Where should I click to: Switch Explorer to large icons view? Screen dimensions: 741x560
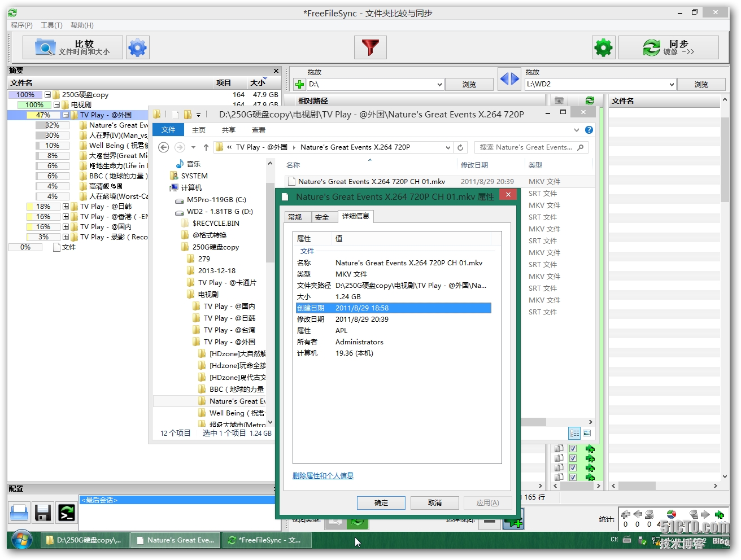(587, 433)
